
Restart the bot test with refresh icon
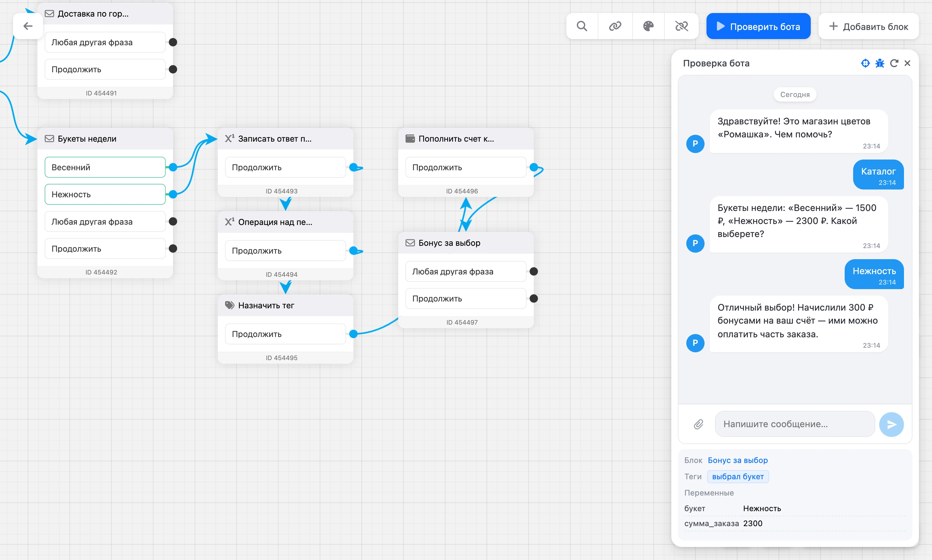894,63
